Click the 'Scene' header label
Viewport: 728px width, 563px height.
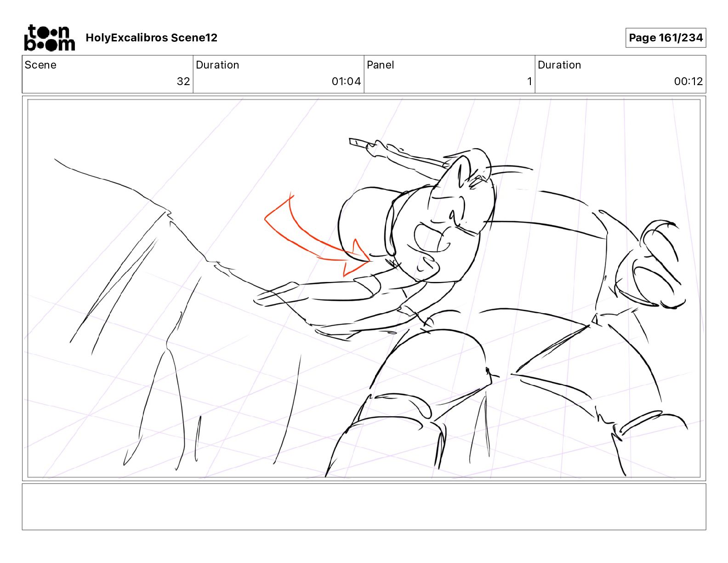(x=40, y=65)
